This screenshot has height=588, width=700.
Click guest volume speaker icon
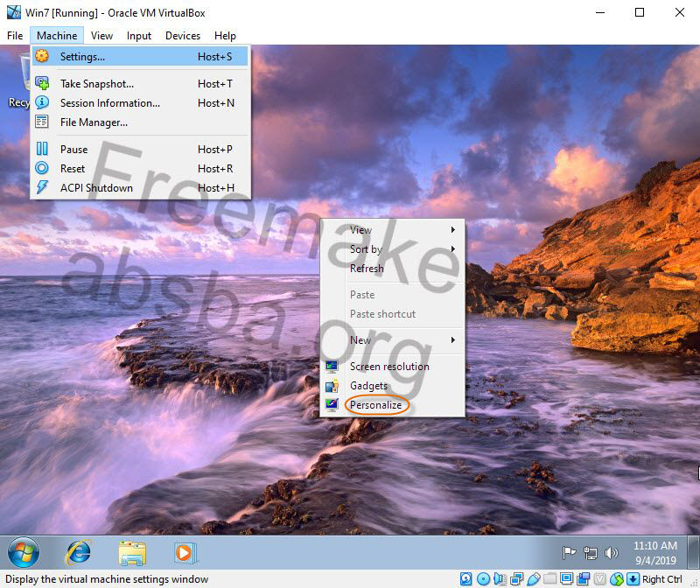[x=611, y=553]
